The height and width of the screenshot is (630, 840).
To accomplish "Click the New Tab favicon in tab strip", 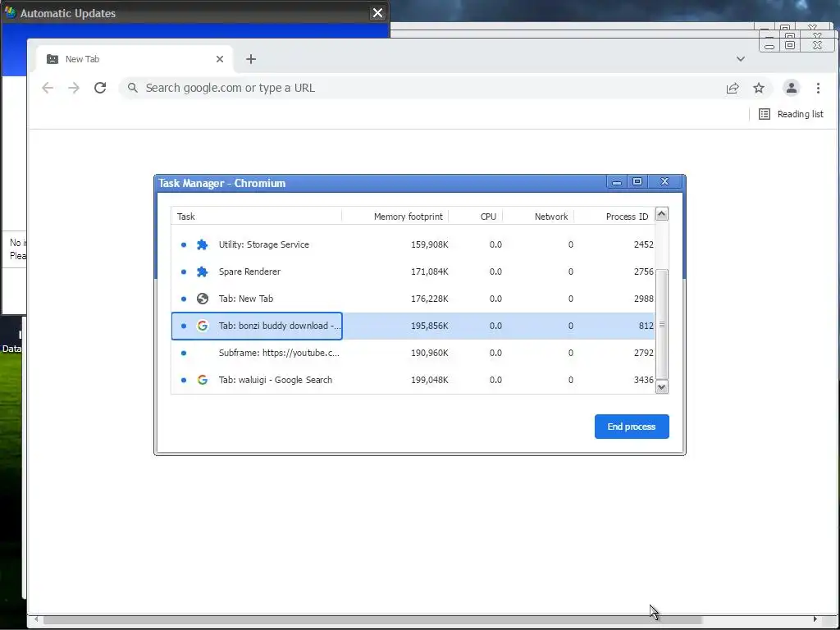I will [52, 59].
